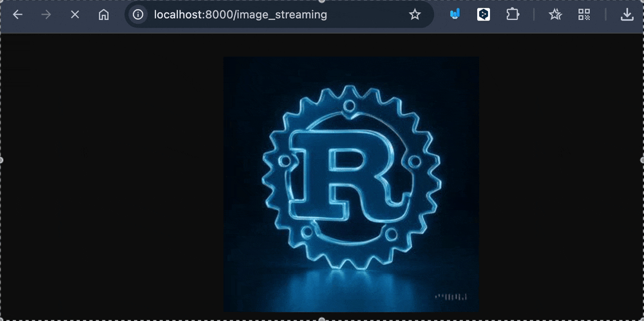Open the Downloads panel
This screenshot has width=644, height=321.
click(x=627, y=15)
